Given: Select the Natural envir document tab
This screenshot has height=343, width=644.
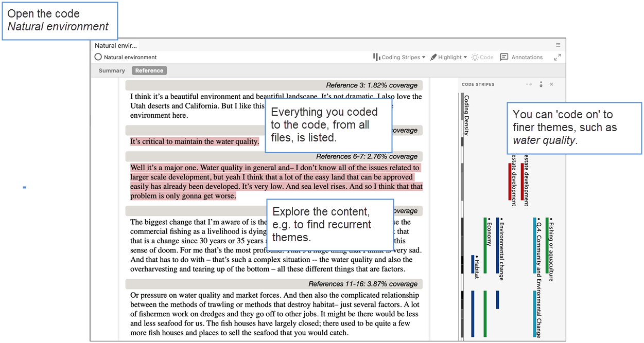Looking at the screenshot, I should (x=115, y=45).
